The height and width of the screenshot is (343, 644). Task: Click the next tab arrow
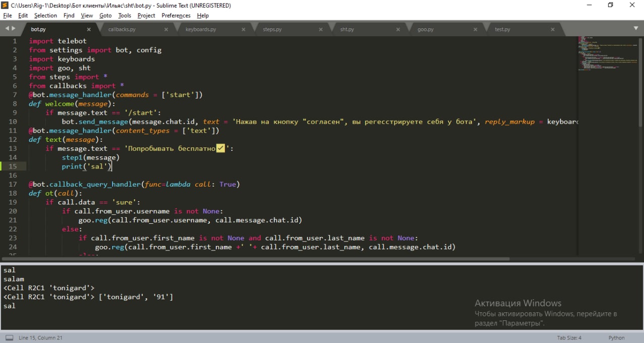14,29
